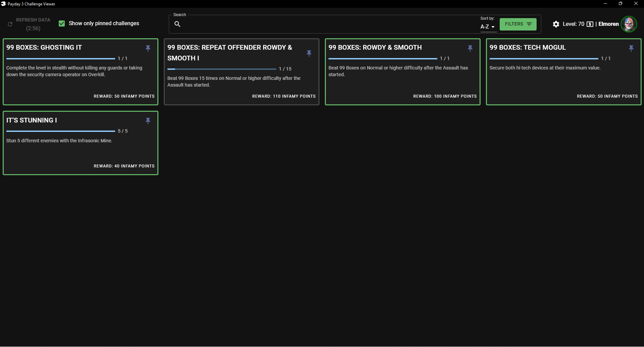Click the Rowdy & Smooth 1/1 progress bar
The height and width of the screenshot is (347, 644).
pos(383,59)
